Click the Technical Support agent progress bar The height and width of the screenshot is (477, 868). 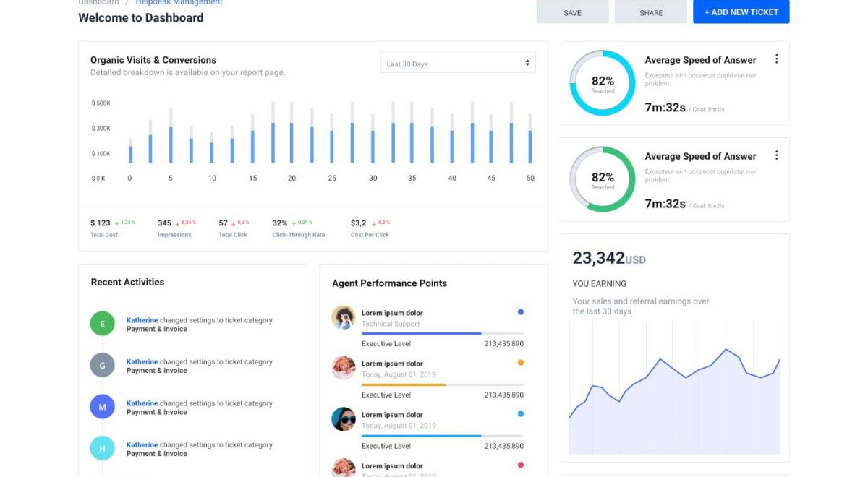[x=443, y=334]
